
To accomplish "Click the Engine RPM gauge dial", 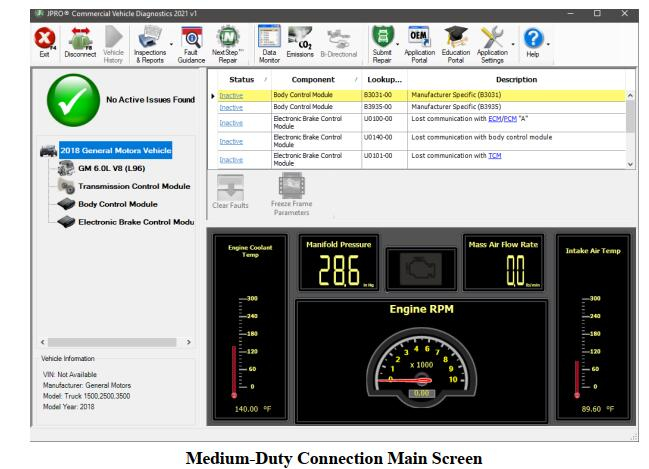I will click(x=421, y=366).
